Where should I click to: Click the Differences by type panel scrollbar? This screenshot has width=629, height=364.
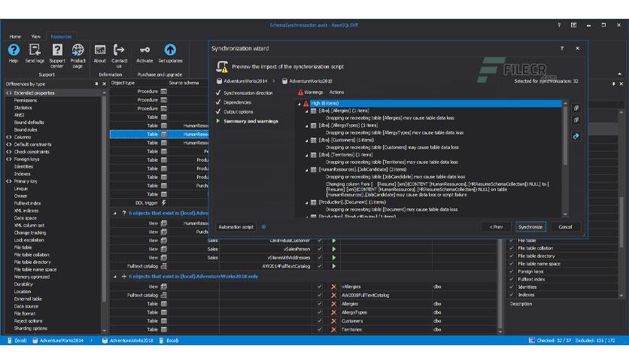tap(105, 199)
